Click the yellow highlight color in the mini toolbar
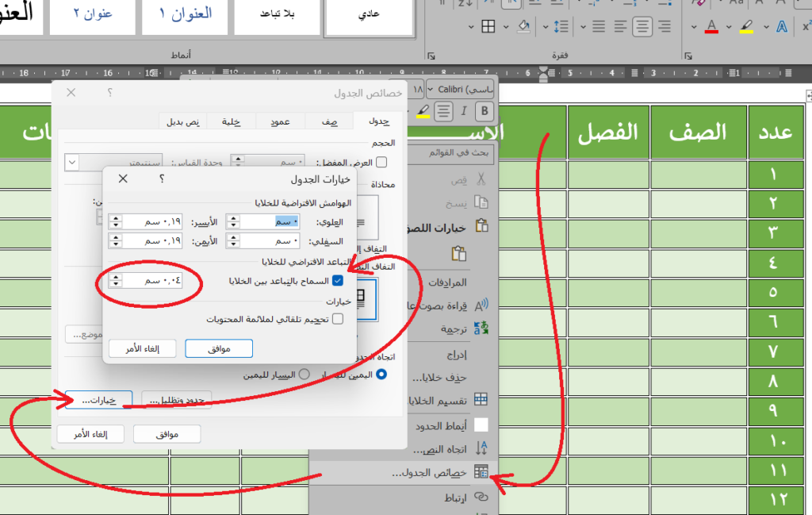812x515 pixels. [x=423, y=110]
